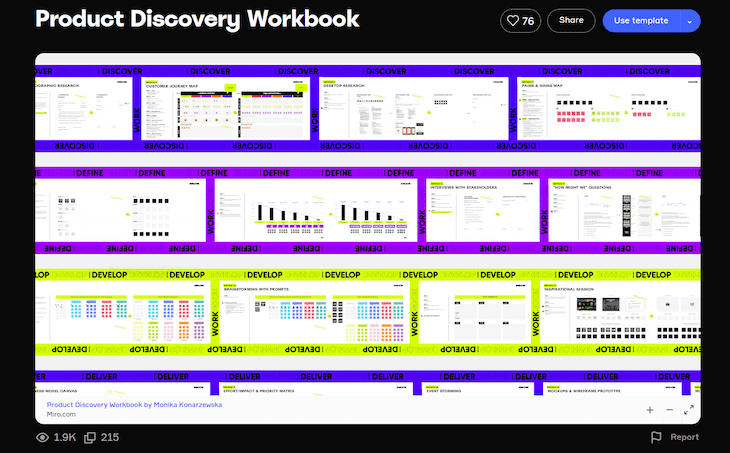Open board preview in fullscreen
The width and height of the screenshot is (730, 453).
689,410
